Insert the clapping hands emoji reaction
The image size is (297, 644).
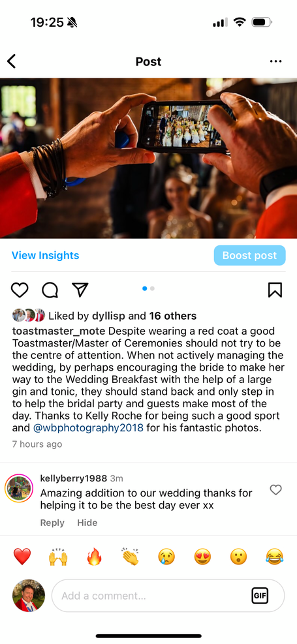pyautogui.click(x=130, y=557)
